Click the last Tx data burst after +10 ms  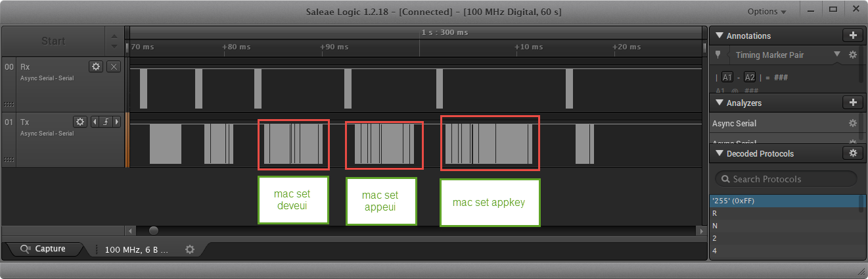coord(585,143)
